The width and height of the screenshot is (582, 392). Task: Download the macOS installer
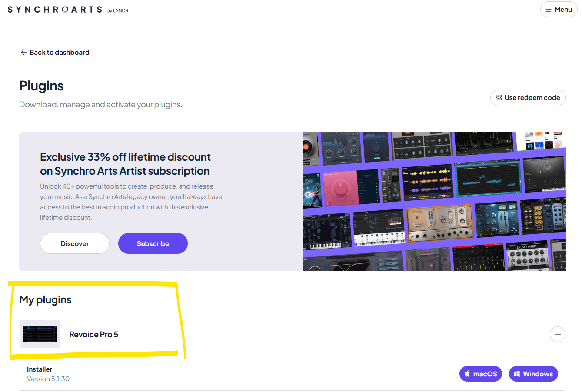pos(480,374)
